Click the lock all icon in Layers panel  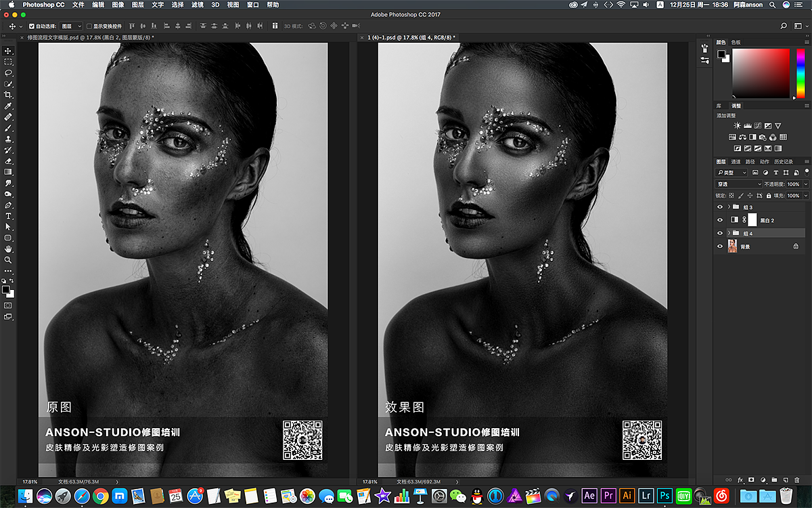click(x=769, y=196)
